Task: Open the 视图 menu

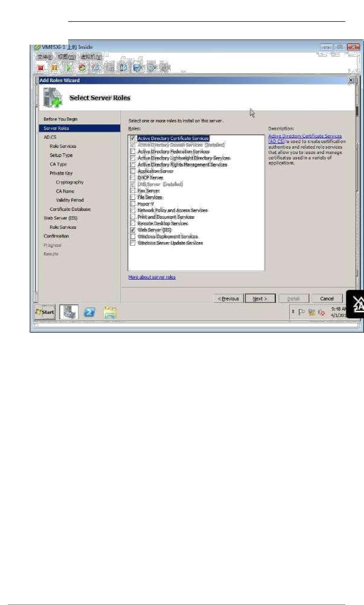Action: click(66, 57)
